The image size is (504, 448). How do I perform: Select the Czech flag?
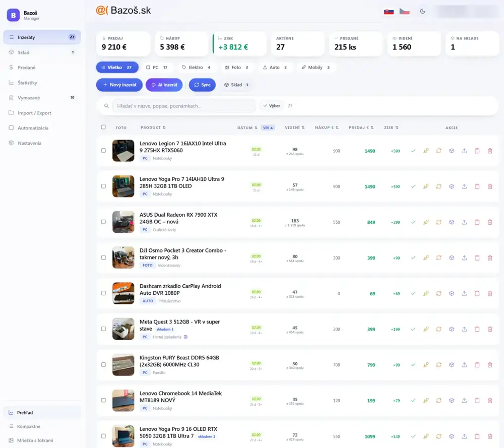(x=404, y=12)
